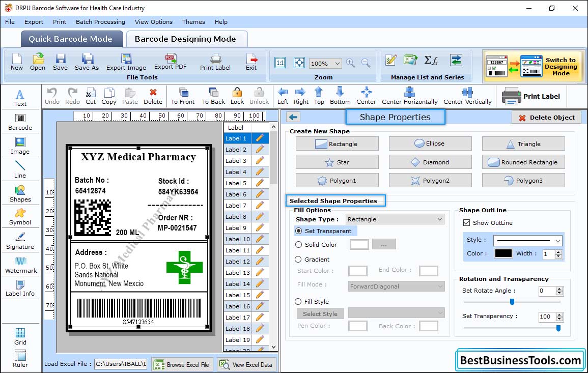
Task: Open the Batch Processing menu
Action: coord(100,22)
